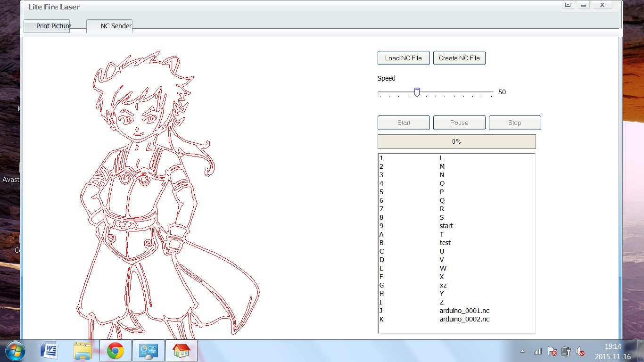Viewport: 644px width, 362px height.
Task: Minimize the Lite Fire Laser window
Action: [x=584, y=5]
